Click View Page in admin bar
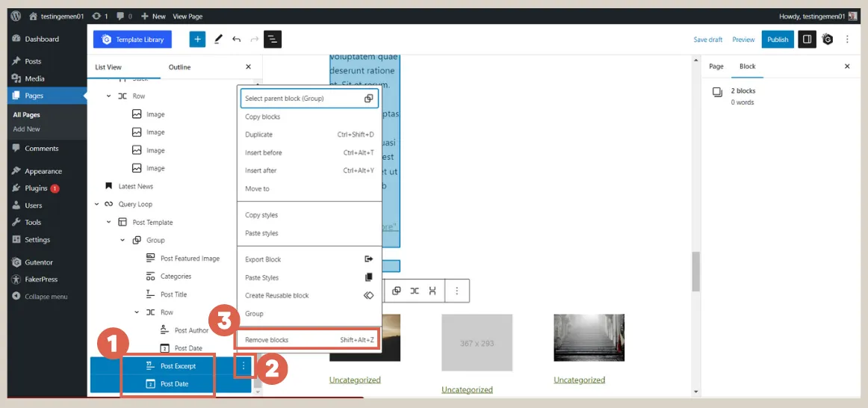 click(x=187, y=16)
